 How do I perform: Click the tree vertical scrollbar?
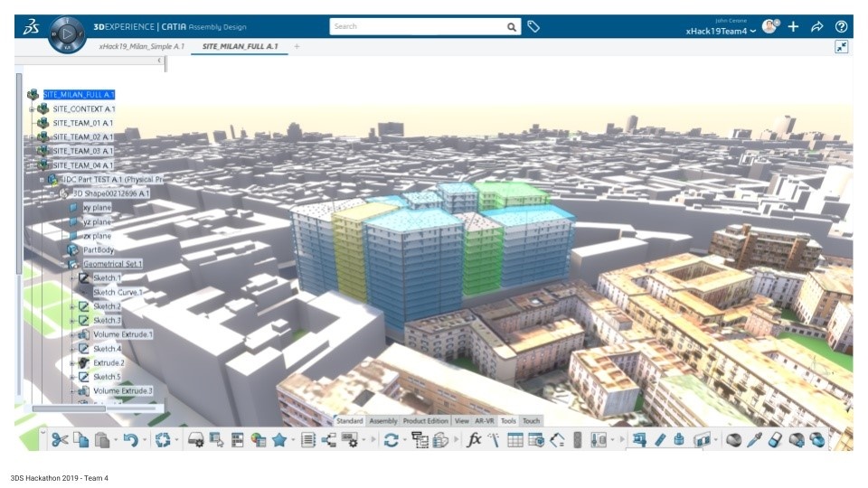click(x=19, y=174)
